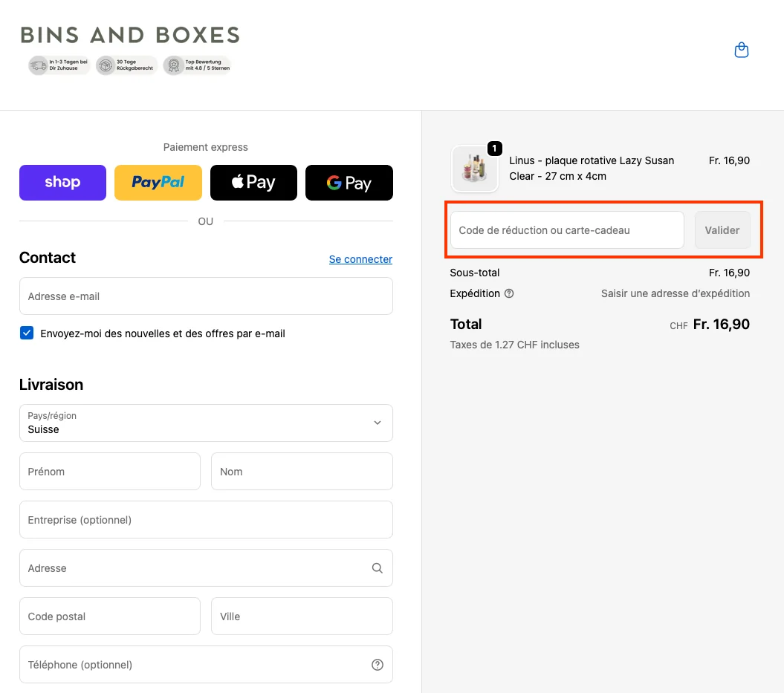Click the Top Bewertung rating badge
Viewport: 784px width, 693px height.
(197, 65)
